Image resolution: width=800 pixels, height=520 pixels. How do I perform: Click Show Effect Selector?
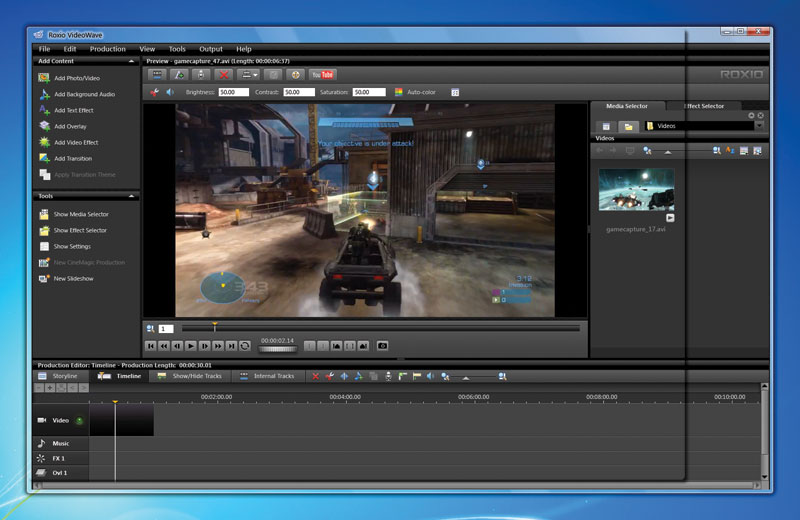click(80, 231)
